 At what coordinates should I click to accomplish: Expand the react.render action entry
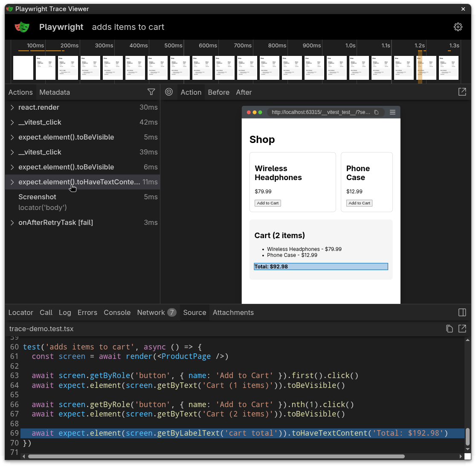coord(12,107)
